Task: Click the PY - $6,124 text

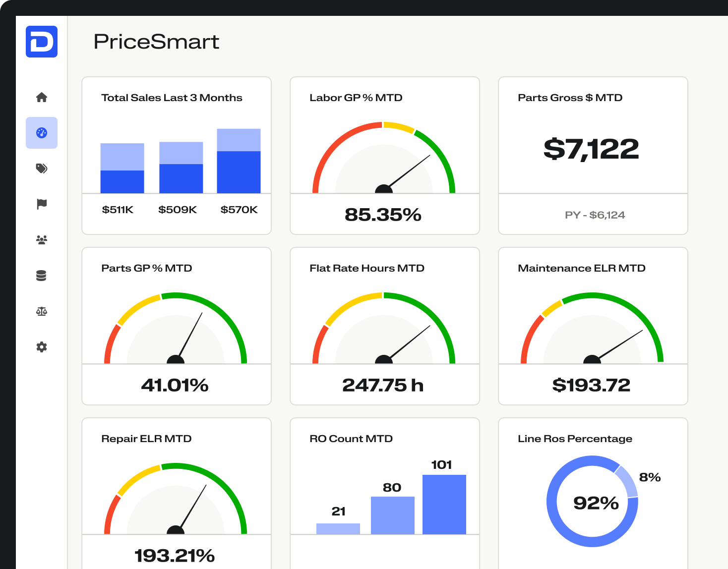Action: coord(595,215)
